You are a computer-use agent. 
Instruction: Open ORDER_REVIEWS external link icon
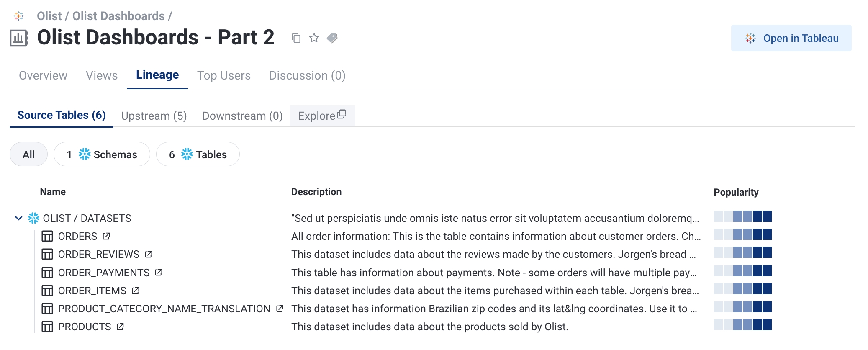(149, 254)
